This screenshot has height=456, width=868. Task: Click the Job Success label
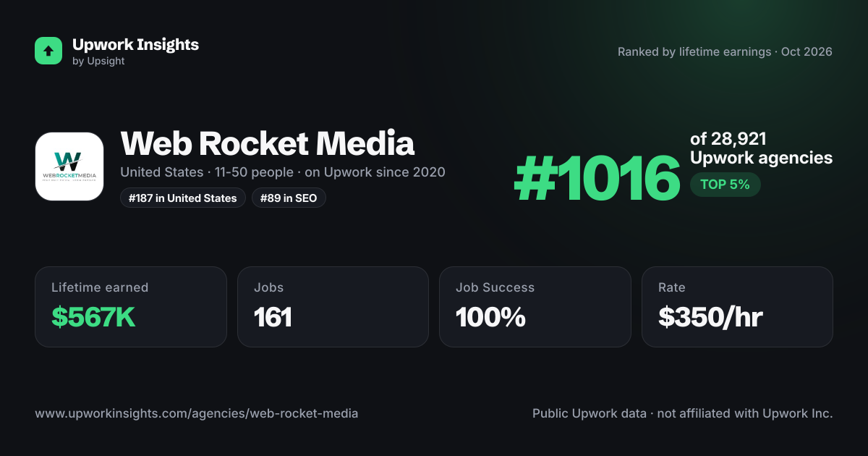click(x=495, y=287)
